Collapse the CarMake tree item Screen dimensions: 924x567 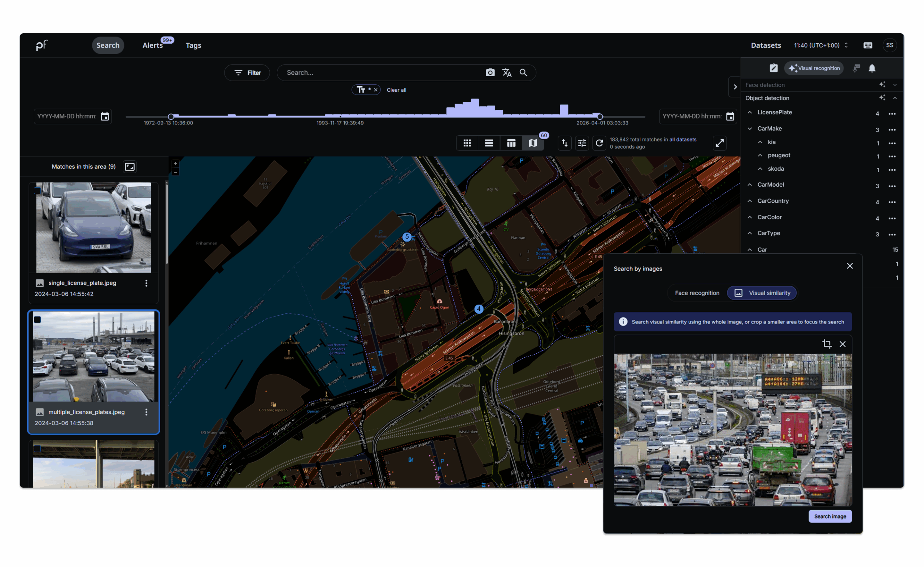click(x=750, y=128)
